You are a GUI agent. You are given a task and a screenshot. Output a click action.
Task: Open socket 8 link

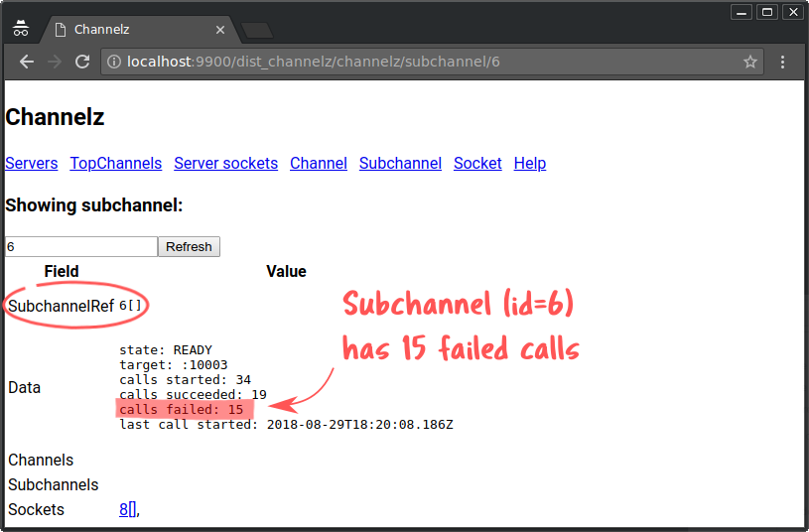click(124, 510)
